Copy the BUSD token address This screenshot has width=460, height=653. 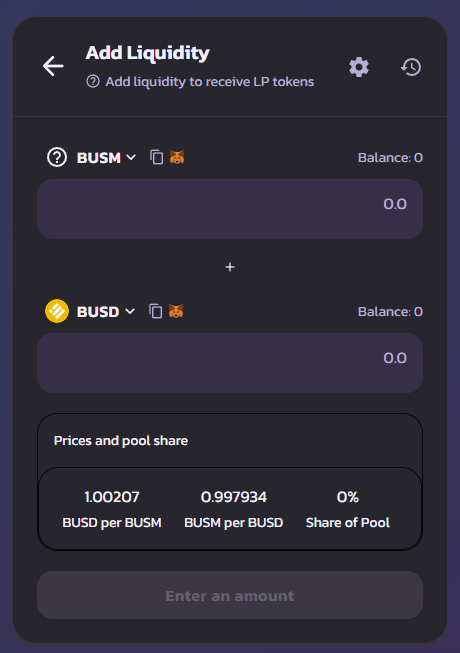[x=156, y=311]
